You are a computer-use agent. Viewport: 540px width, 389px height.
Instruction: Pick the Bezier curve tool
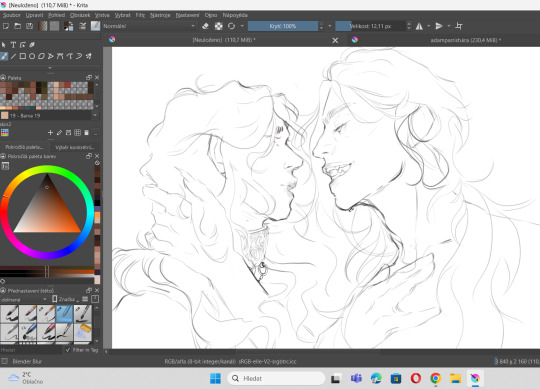pos(60,56)
